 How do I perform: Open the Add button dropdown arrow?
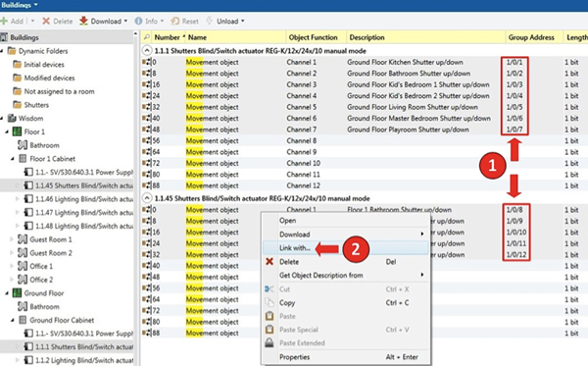point(32,21)
